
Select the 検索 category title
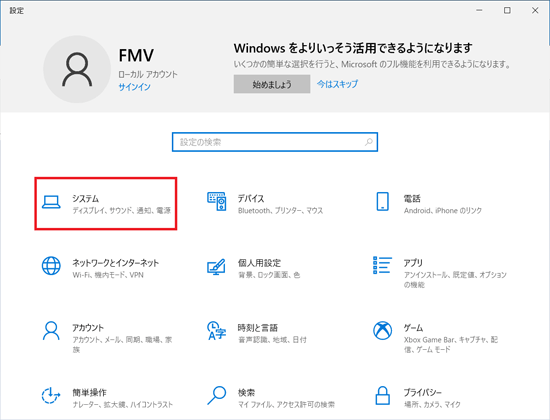246,393
